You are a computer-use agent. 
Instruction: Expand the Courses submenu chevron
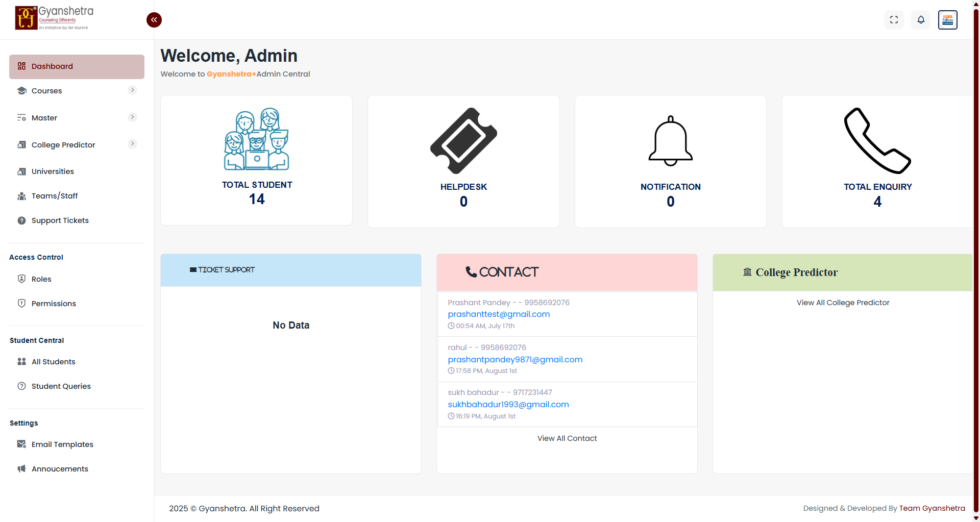(x=132, y=90)
